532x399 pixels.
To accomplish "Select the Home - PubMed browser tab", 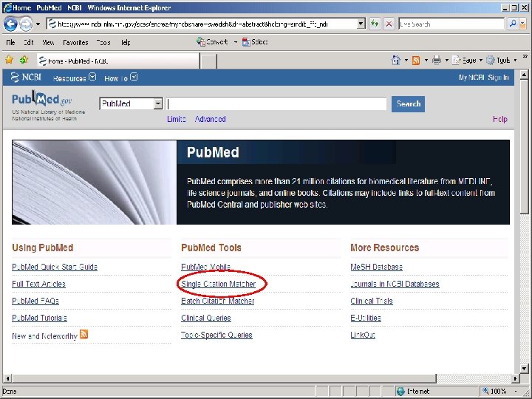I will (118, 61).
